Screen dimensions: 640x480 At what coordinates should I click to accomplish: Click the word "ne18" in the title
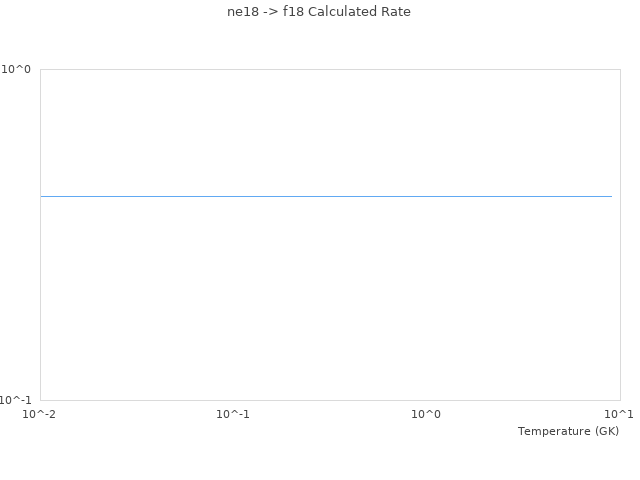tap(243, 12)
